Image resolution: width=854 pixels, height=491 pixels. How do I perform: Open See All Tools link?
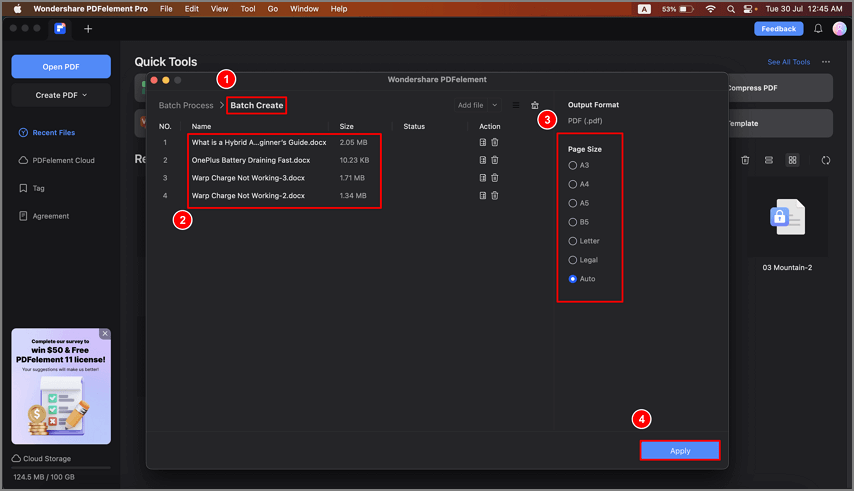789,62
